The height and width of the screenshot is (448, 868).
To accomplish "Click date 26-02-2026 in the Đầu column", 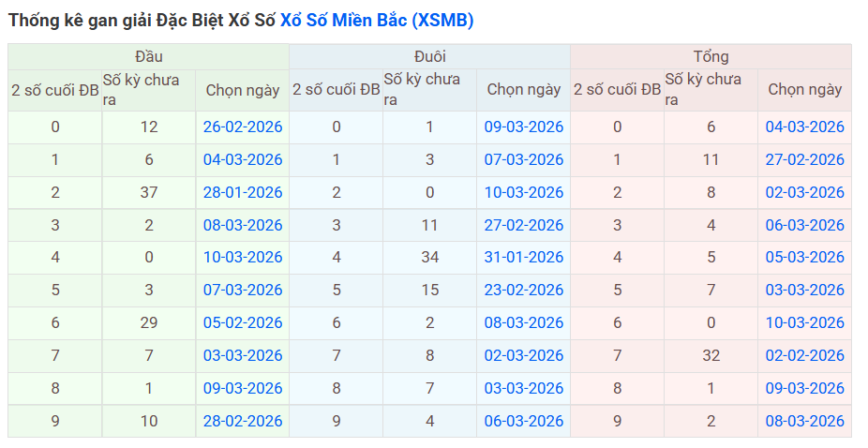I will (243, 127).
